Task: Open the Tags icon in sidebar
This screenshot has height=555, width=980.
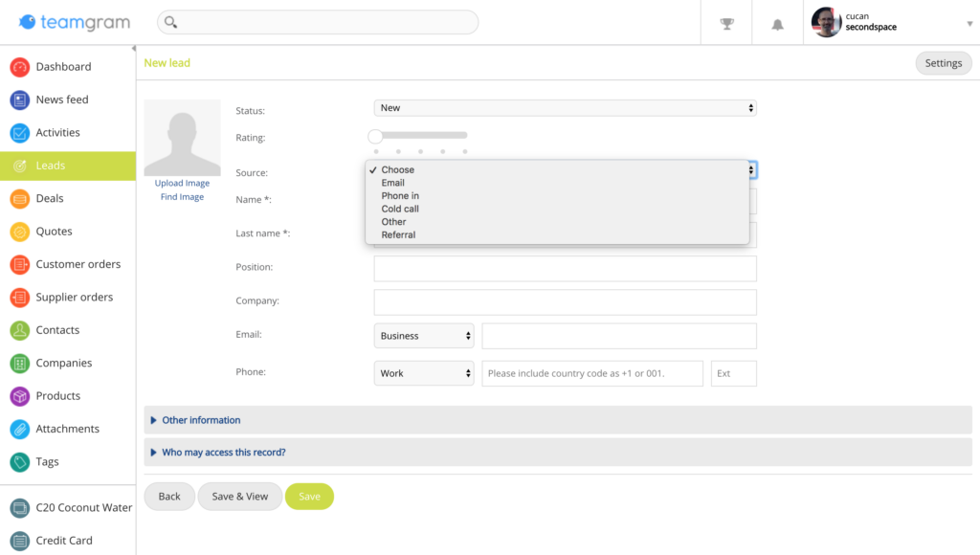Action: pyautogui.click(x=20, y=462)
